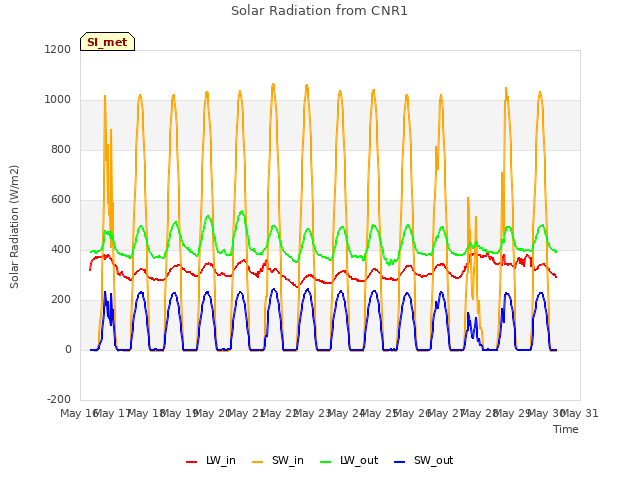
Task: Click the x-axis Time label
Action: tap(566, 429)
